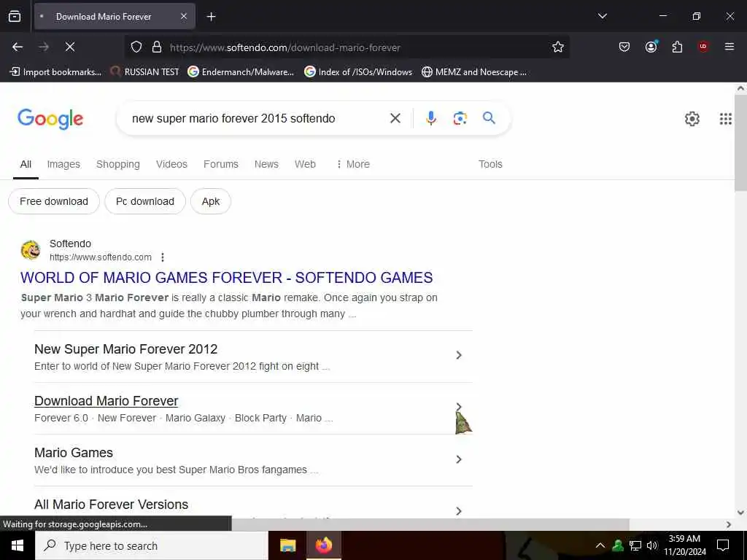Click the Windows taskbar search box
The width and height of the screenshot is (747, 560).
pyautogui.click(x=152, y=545)
